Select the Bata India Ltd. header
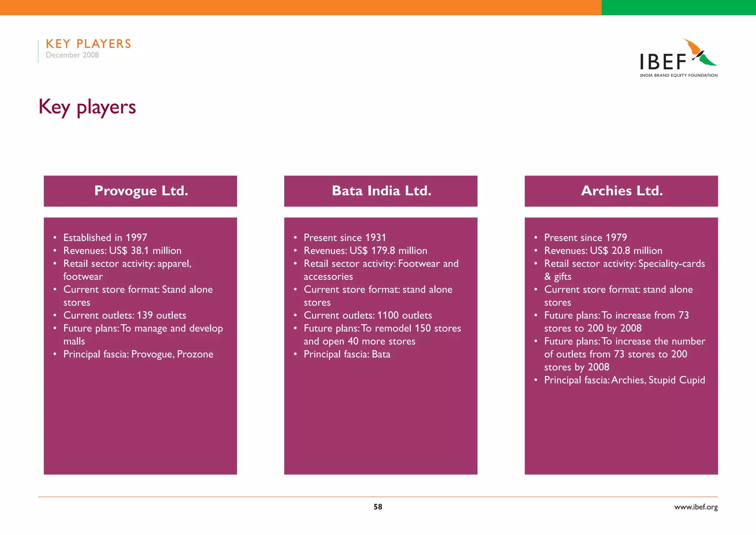Viewport: 756px width, 535px height. pos(381,191)
